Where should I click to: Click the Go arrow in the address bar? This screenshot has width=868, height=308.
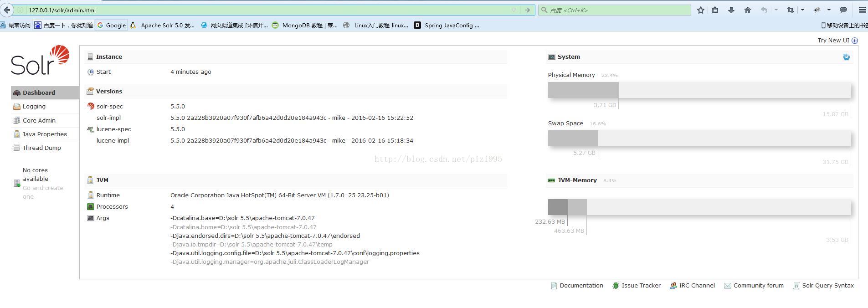(x=528, y=10)
